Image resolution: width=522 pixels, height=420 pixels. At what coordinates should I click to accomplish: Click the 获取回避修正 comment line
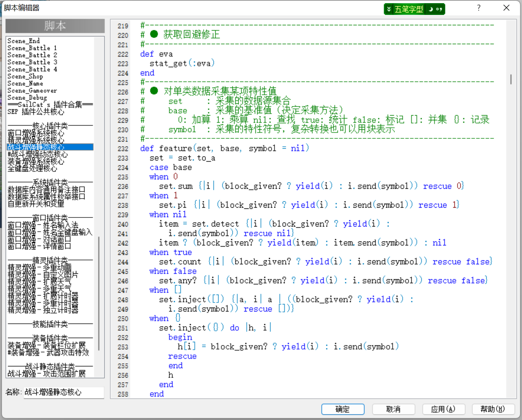pos(180,35)
